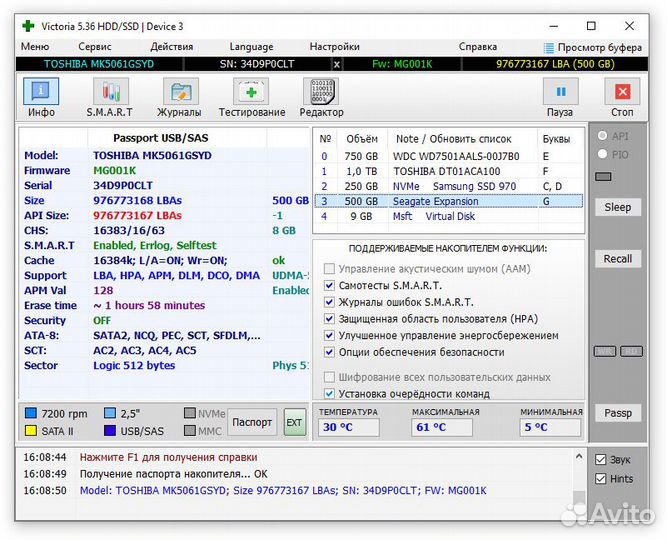Click the Паспорт button

coord(252,422)
